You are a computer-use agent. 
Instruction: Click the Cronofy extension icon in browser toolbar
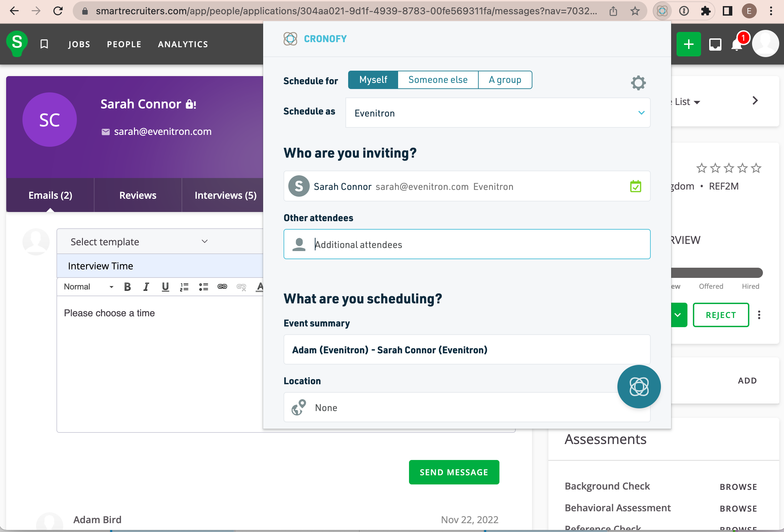click(662, 11)
